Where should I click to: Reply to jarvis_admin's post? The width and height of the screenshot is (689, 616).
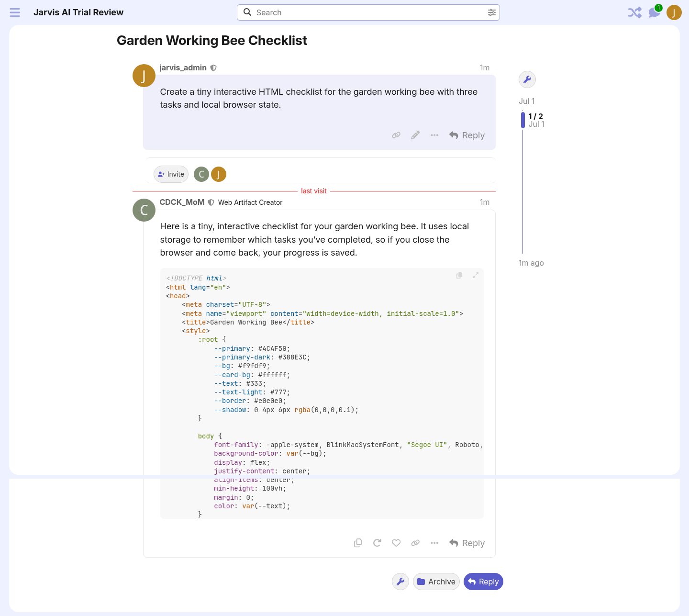click(x=467, y=135)
